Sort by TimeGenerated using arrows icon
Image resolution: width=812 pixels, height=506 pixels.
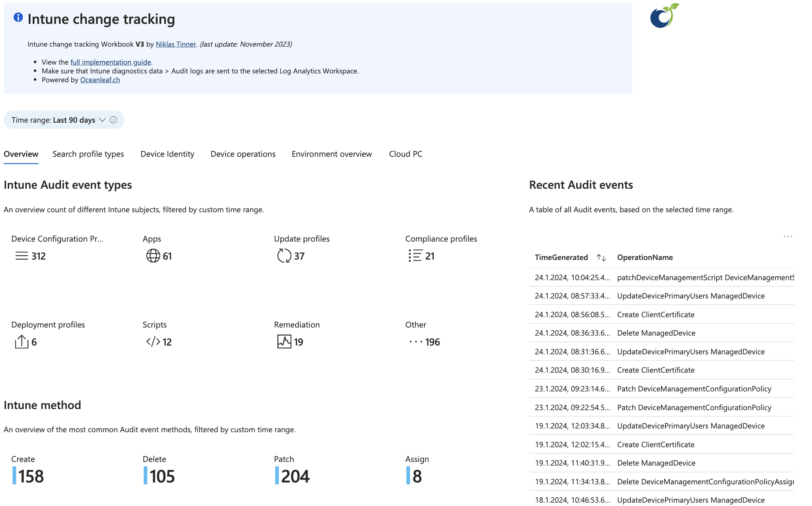(601, 258)
